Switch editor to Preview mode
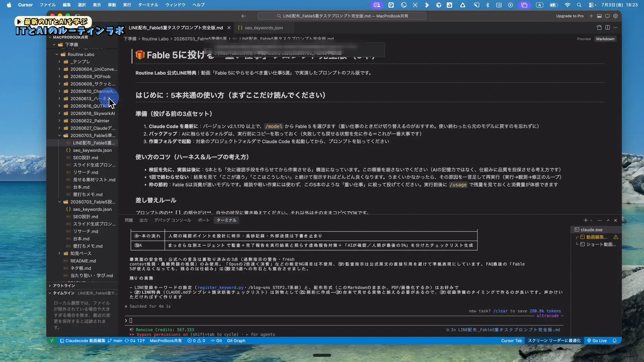The width and height of the screenshot is (644, 362). coord(584,39)
